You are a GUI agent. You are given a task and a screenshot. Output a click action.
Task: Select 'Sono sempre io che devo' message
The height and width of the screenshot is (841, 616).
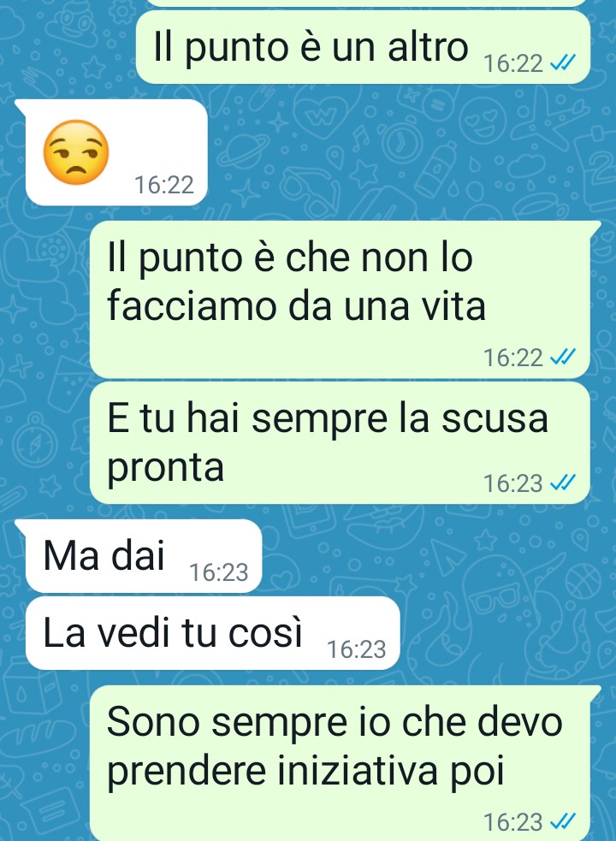click(340, 763)
